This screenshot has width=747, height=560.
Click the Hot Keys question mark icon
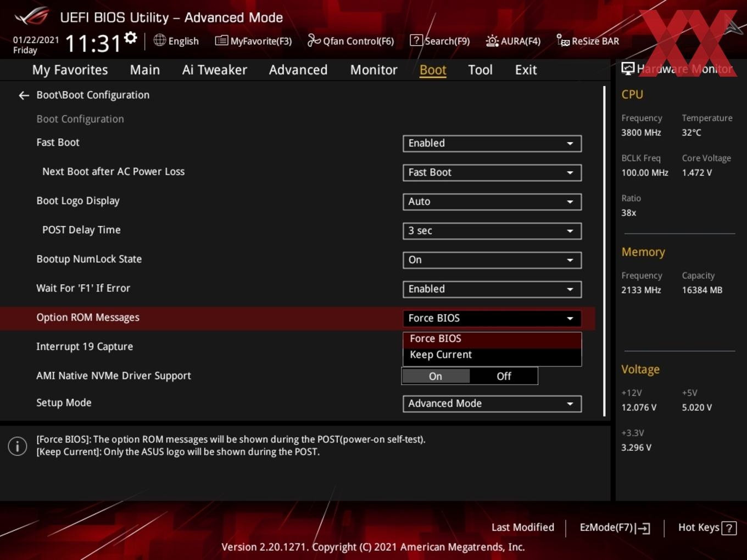pos(729,528)
